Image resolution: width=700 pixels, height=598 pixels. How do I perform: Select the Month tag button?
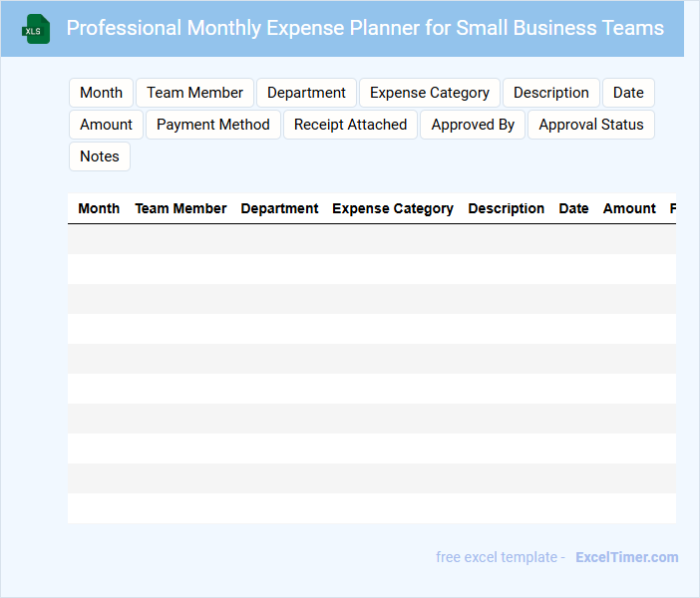(101, 93)
